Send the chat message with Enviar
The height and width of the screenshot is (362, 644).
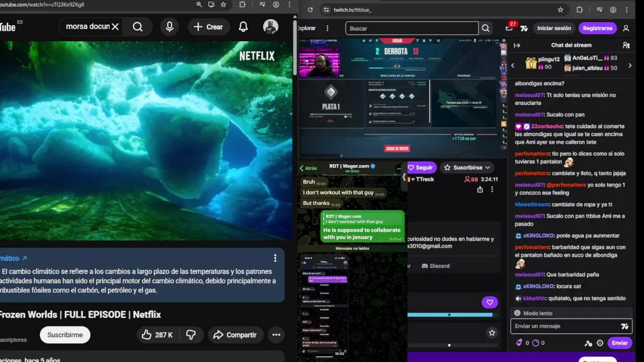(x=619, y=343)
